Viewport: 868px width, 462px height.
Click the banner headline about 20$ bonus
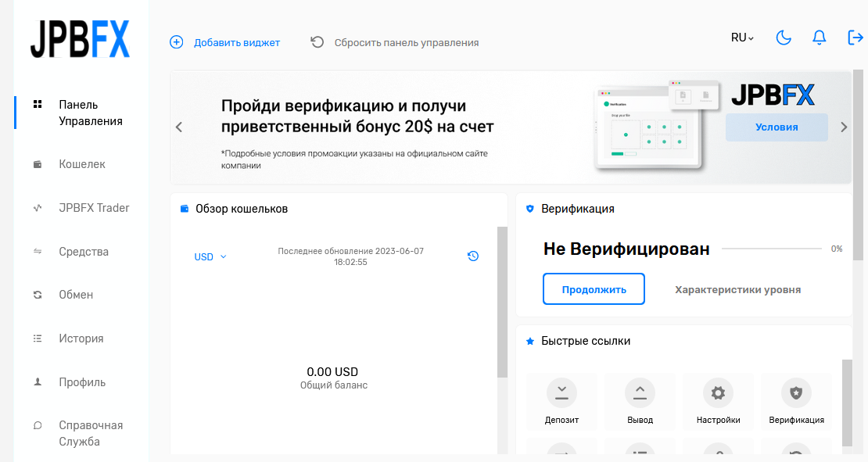[357, 116]
